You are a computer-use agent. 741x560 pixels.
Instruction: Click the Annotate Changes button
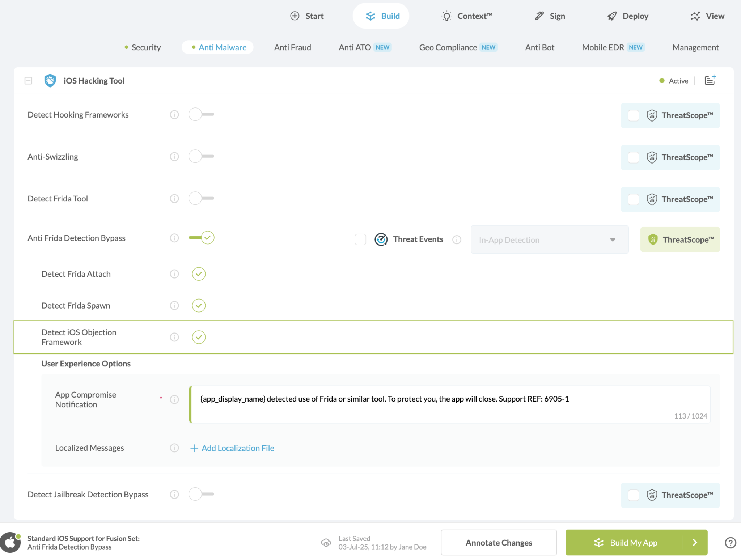click(x=498, y=542)
